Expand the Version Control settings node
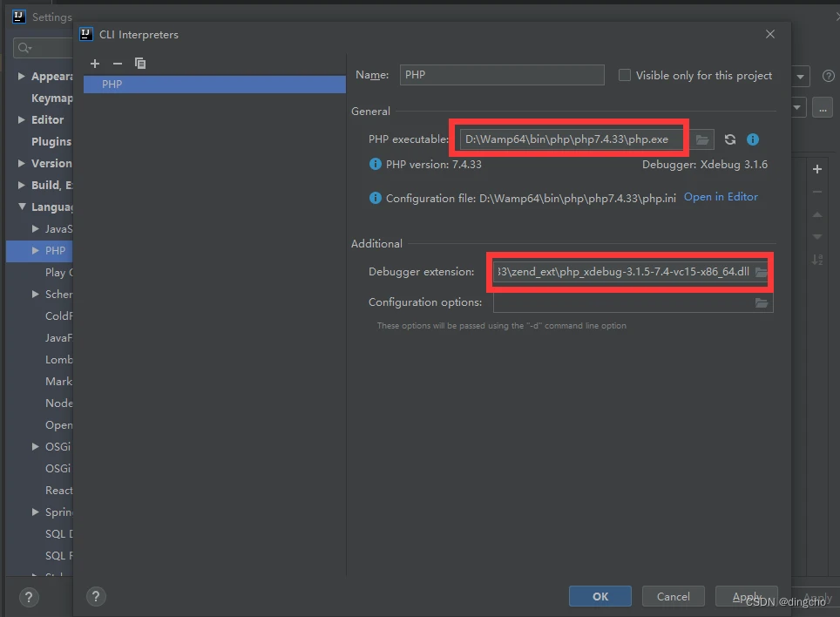The height and width of the screenshot is (617, 840). [22, 163]
